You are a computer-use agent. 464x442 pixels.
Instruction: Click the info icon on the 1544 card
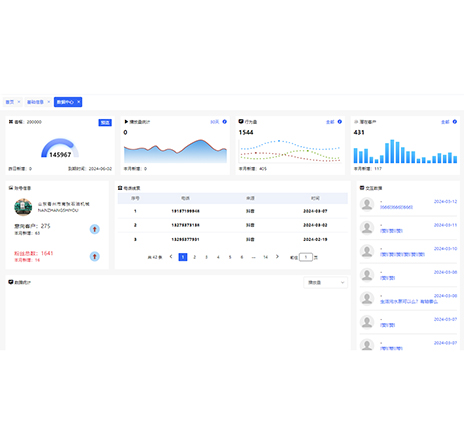coord(340,122)
